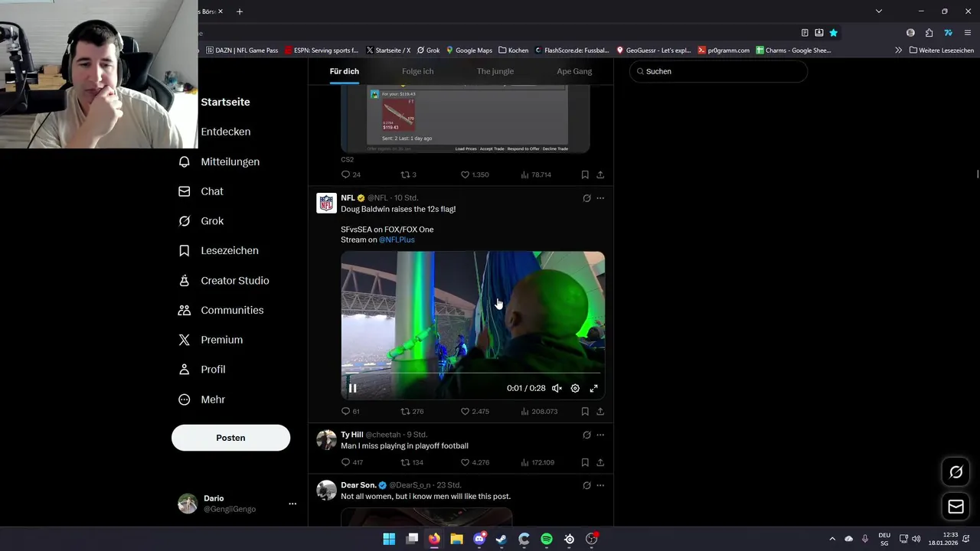List all tabs dropdown arrow
980x551 pixels.
point(879,11)
